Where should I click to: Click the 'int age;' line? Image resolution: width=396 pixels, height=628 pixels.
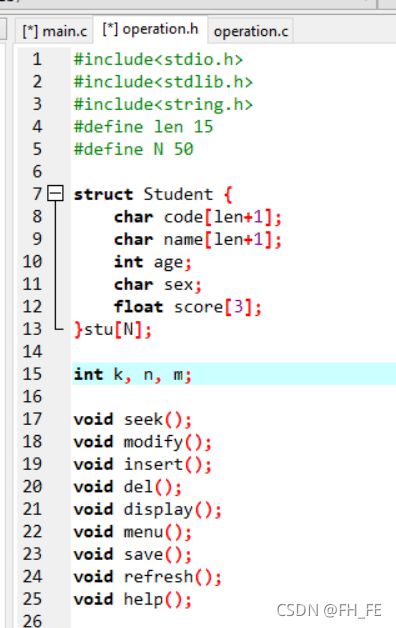click(x=153, y=262)
